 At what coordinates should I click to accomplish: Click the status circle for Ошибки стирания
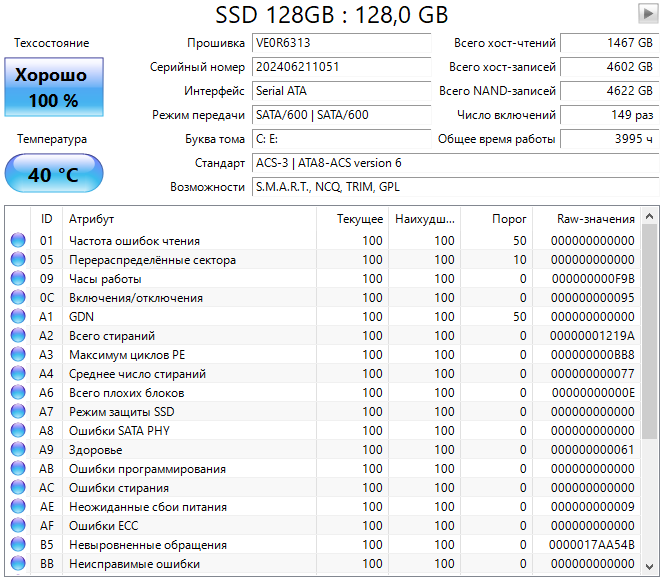pyautogui.click(x=18, y=487)
